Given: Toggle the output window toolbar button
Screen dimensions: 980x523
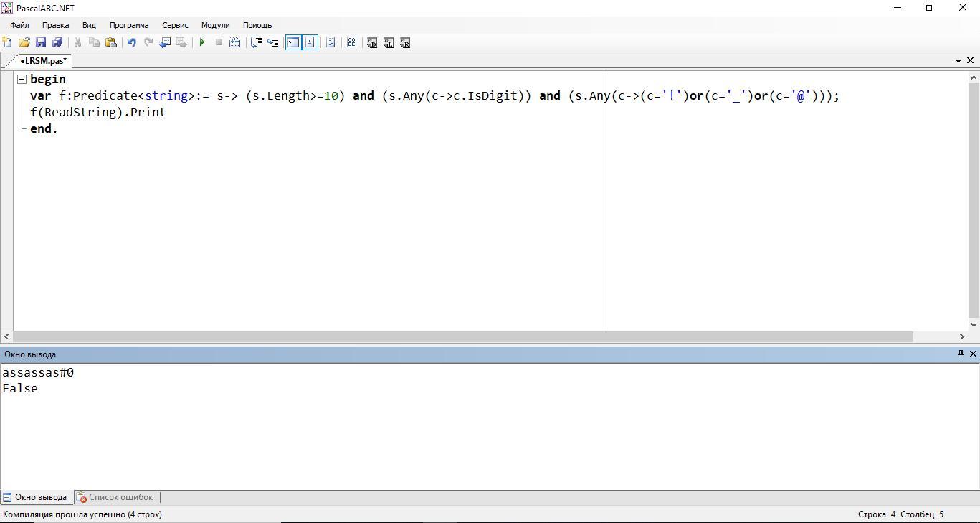Looking at the screenshot, I should [x=293, y=43].
